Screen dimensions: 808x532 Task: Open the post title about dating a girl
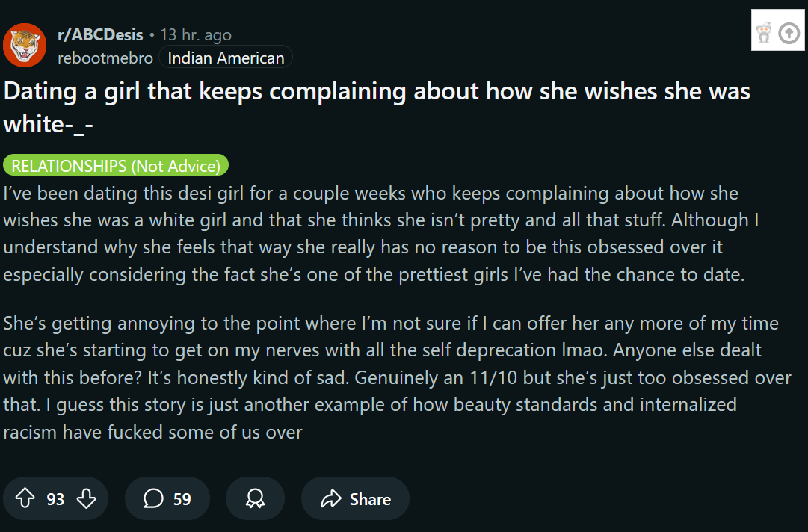[x=377, y=107]
